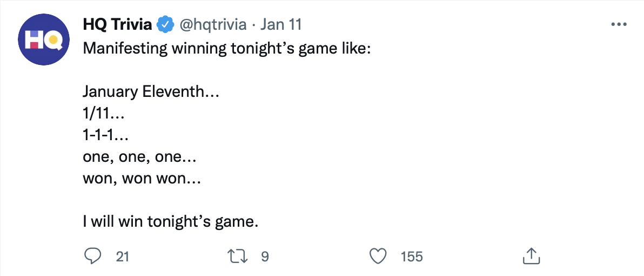Click the "Manifesting winning tonight's game like:" text
644x276 pixels.
coord(227,48)
